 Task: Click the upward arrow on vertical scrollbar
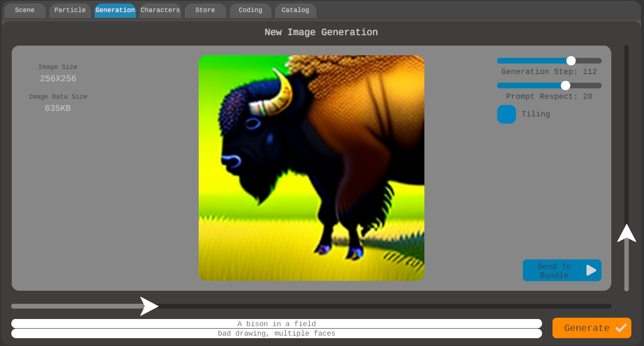(627, 234)
